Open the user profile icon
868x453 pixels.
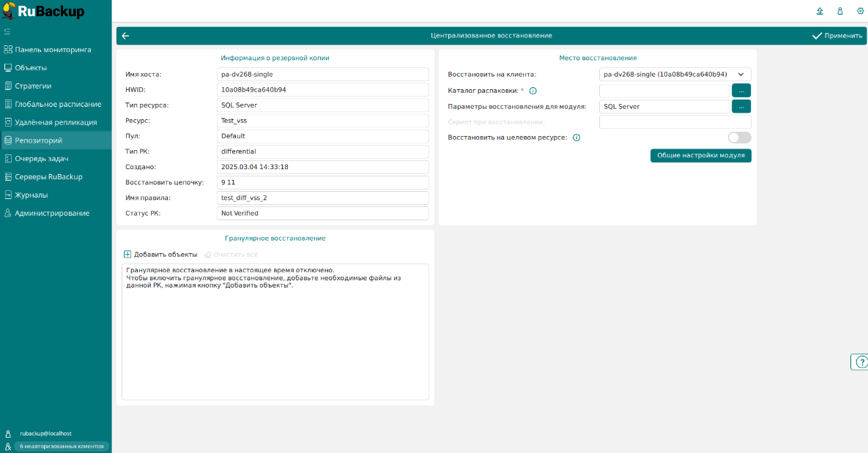(840, 11)
